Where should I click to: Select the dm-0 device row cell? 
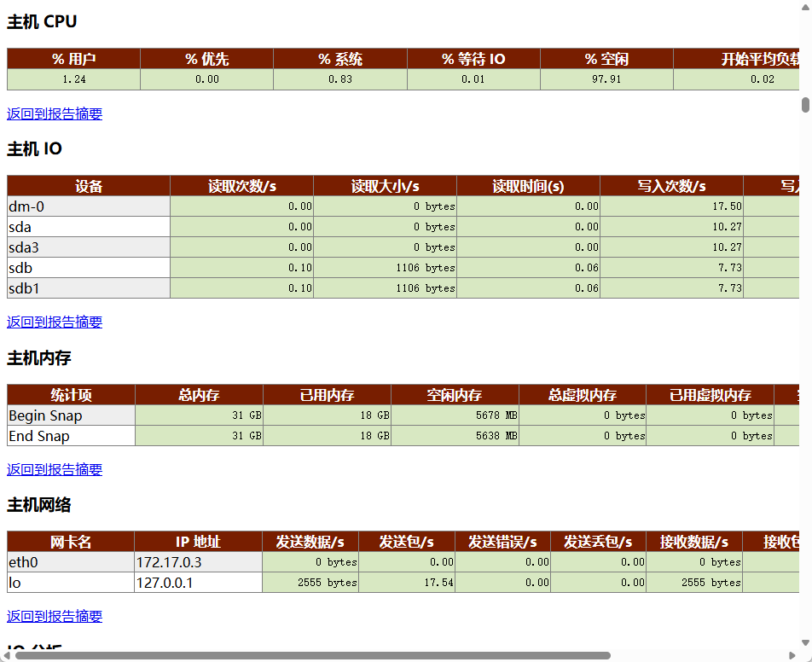(x=89, y=206)
